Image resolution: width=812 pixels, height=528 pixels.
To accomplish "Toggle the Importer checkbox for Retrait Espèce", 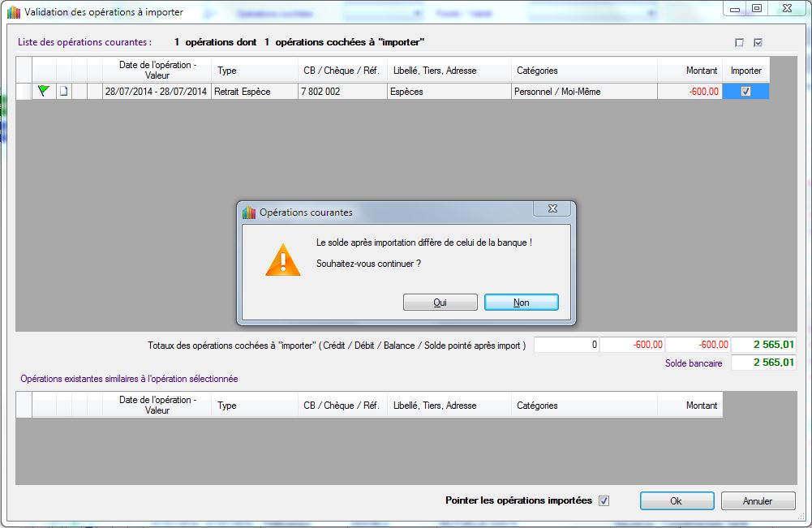I will tap(745, 92).
